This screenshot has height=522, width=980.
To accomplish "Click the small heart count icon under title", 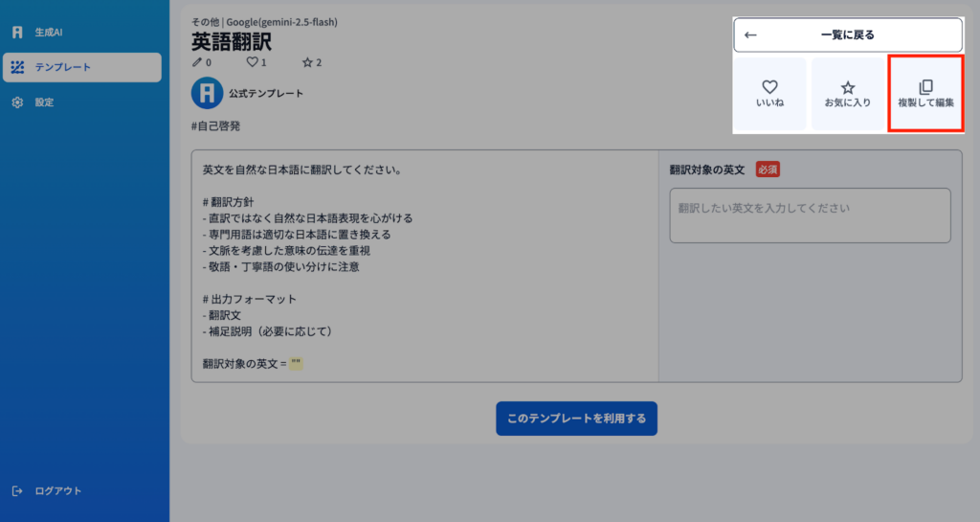I will coord(253,62).
